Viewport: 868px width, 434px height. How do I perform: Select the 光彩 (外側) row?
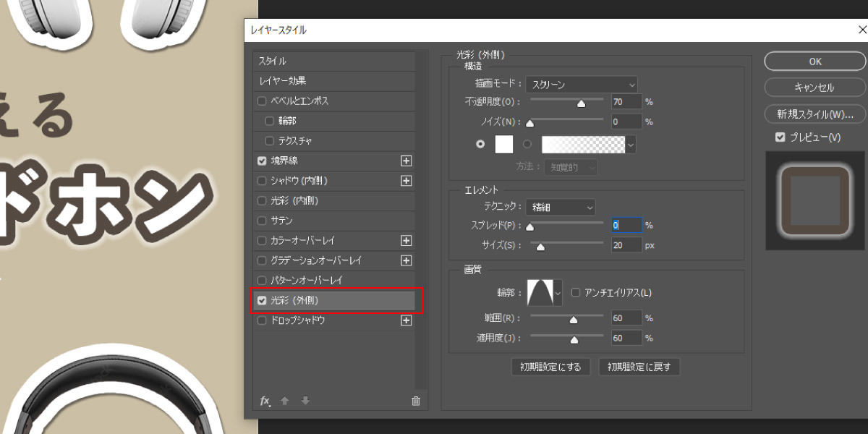(334, 299)
